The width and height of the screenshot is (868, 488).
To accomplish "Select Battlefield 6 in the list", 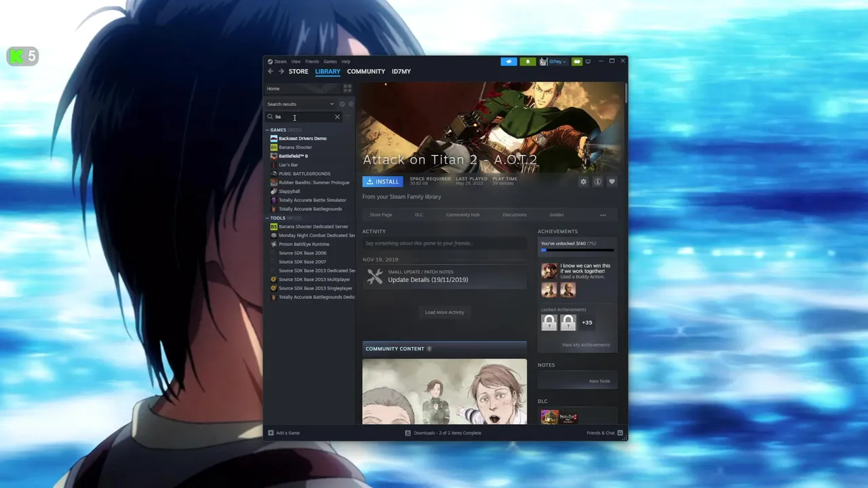I will [293, 156].
